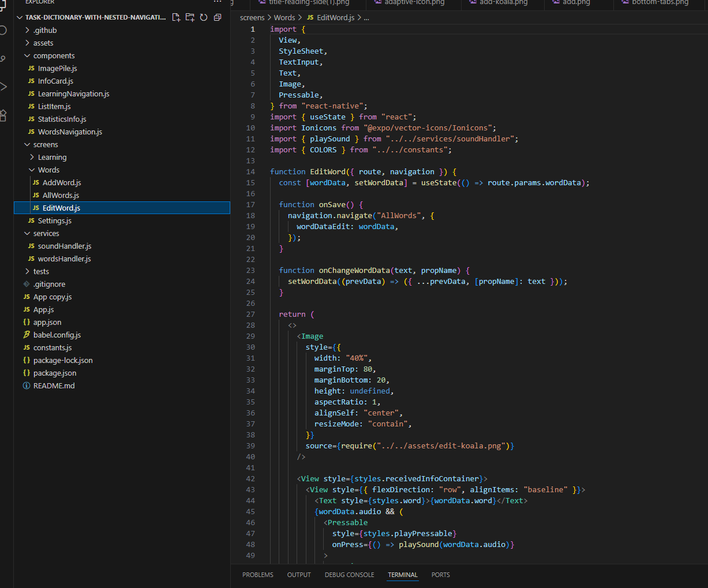Create a new folder in Explorer

tap(190, 17)
